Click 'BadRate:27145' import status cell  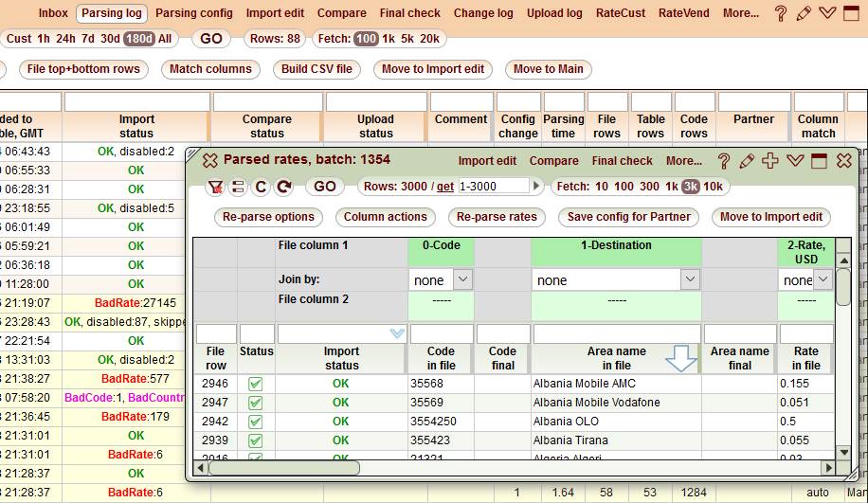[x=136, y=303]
